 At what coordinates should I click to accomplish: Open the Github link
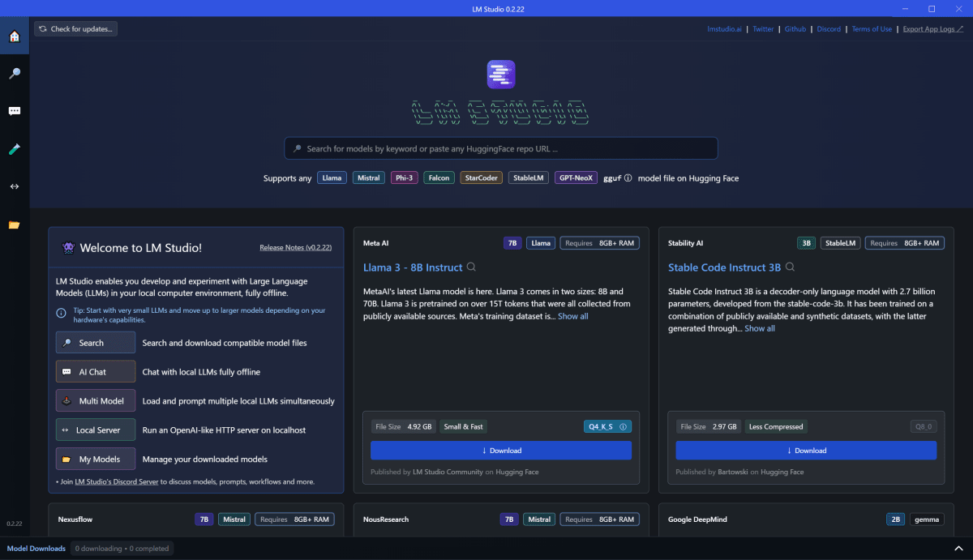pyautogui.click(x=795, y=29)
